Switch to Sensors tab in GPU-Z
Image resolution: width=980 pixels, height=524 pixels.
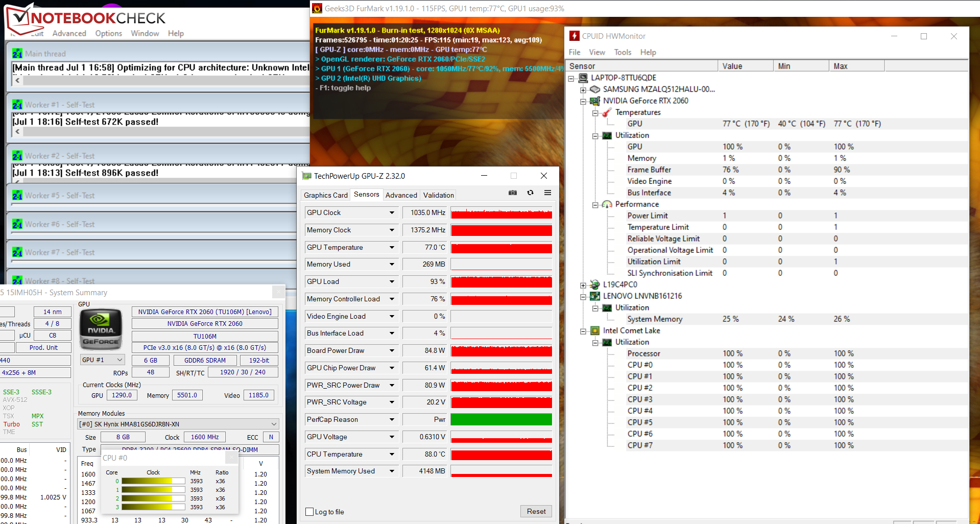click(366, 195)
